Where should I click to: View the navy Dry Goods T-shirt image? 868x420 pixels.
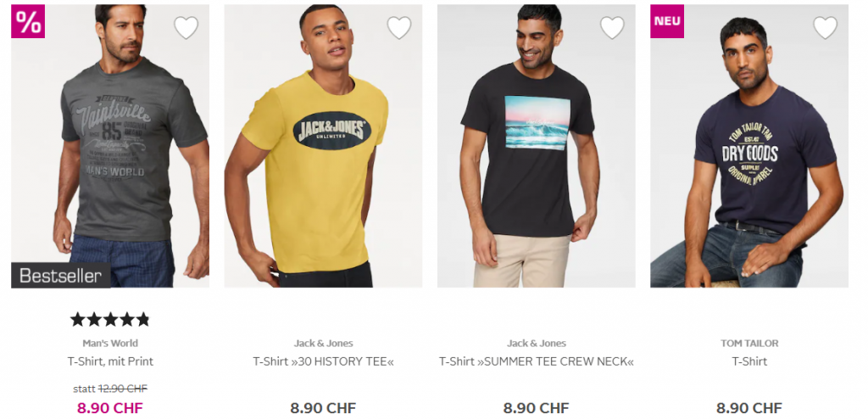749,146
